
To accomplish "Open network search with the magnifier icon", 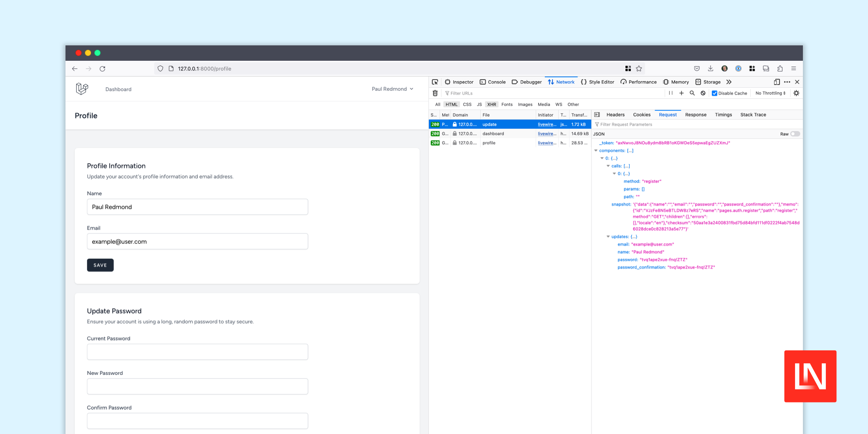I will click(692, 93).
